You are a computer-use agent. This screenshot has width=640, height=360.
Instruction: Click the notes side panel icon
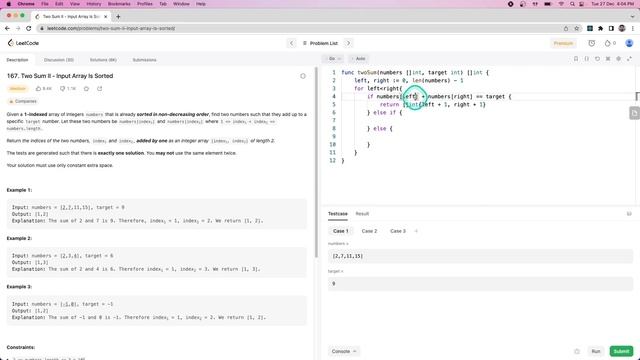point(634,113)
